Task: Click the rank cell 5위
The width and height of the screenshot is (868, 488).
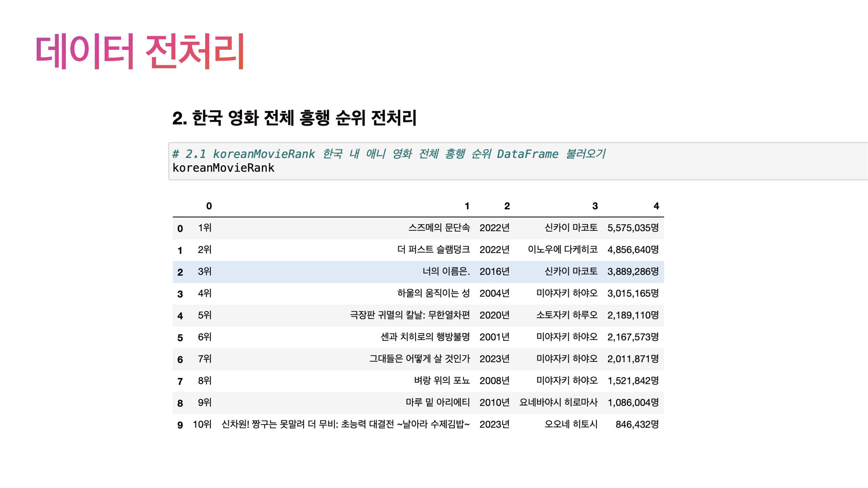Action: 205,315
